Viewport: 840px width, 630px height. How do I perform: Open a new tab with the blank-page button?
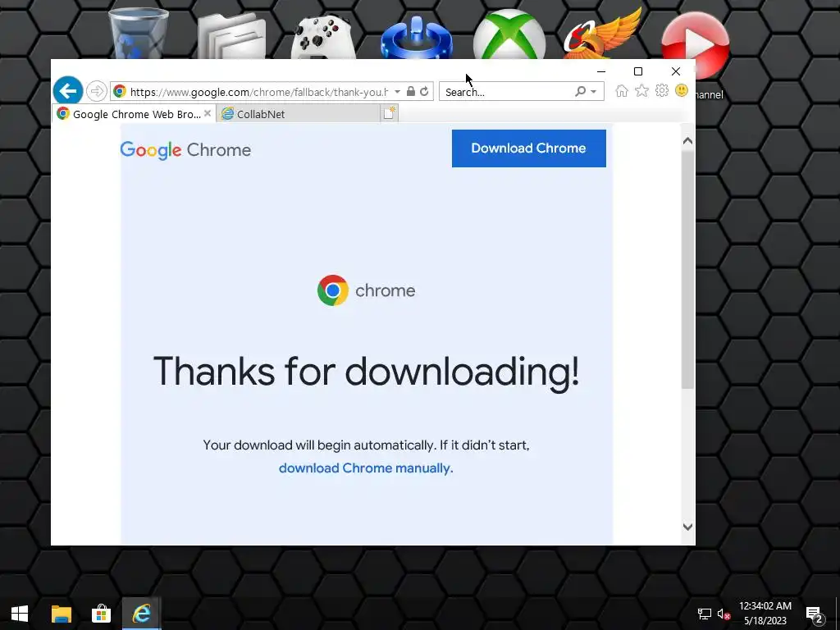point(390,113)
